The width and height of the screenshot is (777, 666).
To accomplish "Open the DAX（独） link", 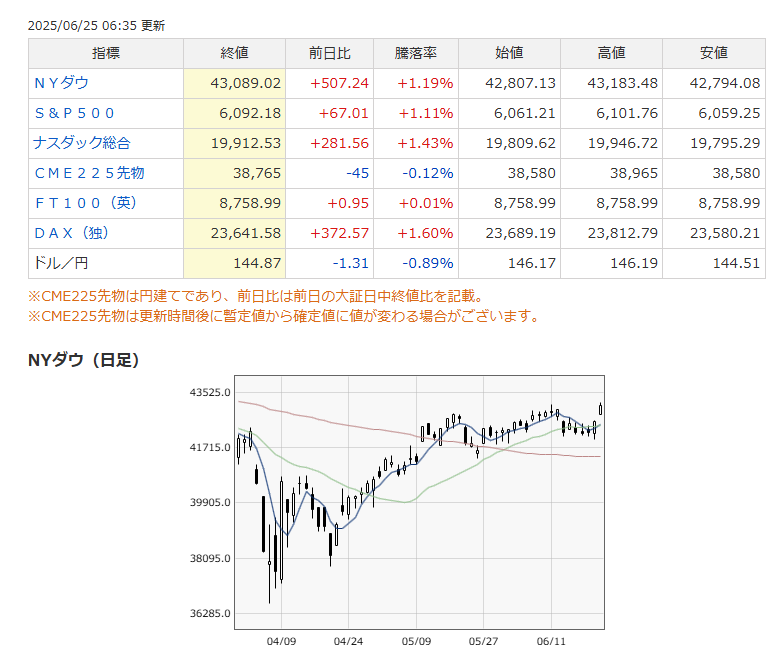I will coord(71,233).
